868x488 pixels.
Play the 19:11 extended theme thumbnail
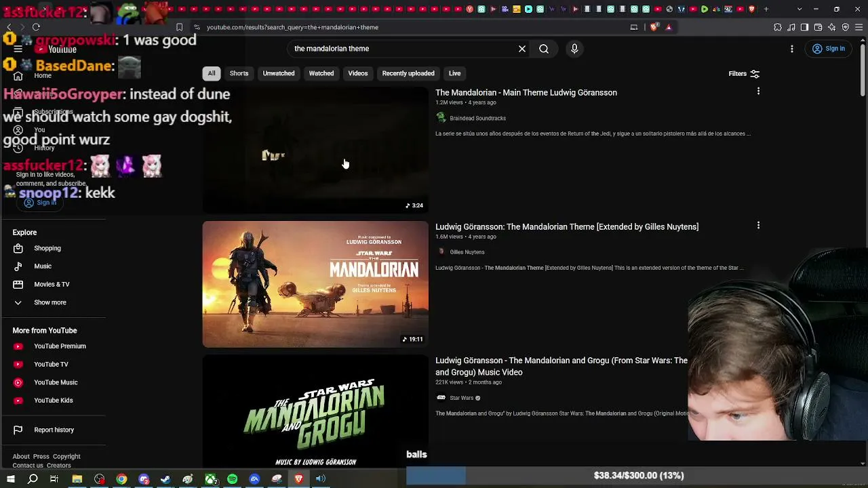tap(315, 284)
